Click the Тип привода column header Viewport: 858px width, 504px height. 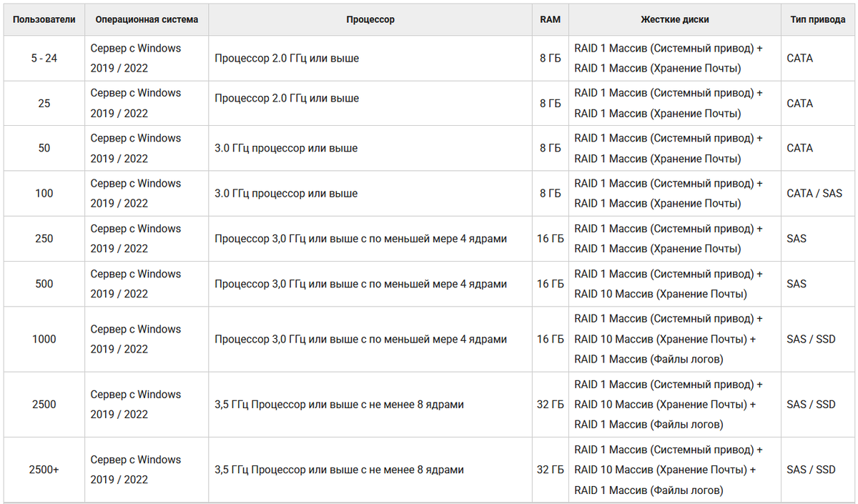click(818, 20)
